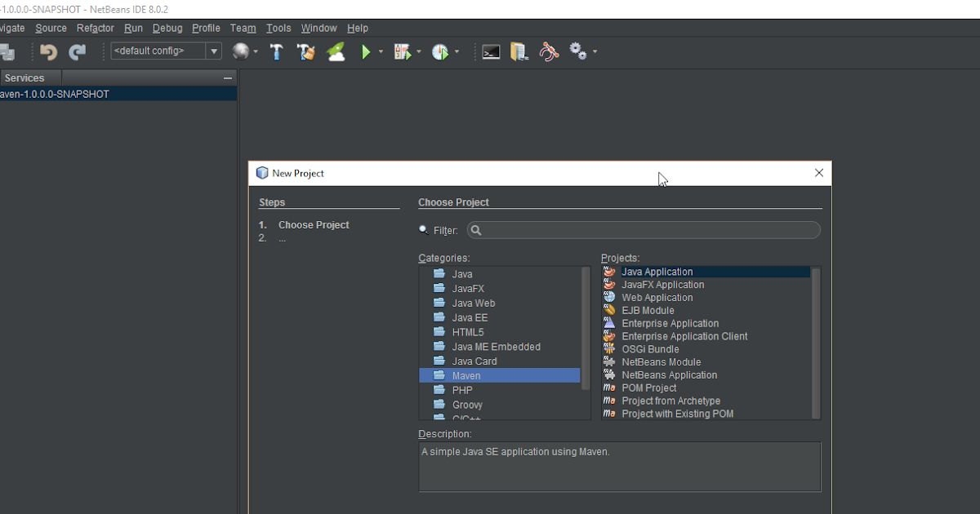The height and width of the screenshot is (514, 980).
Task: Open the Debug menu
Action: pyautogui.click(x=167, y=28)
